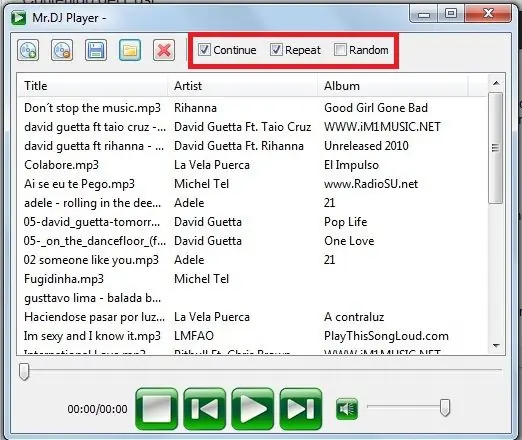Start playback with the green play button
This screenshot has height=440, width=522.
tap(253, 409)
